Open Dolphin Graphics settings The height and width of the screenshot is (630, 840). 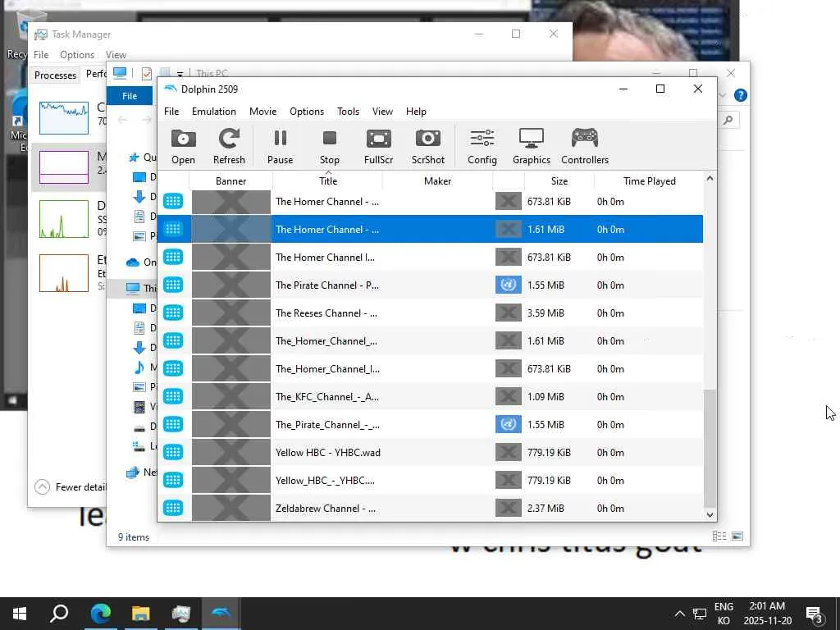tap(532, 146)
